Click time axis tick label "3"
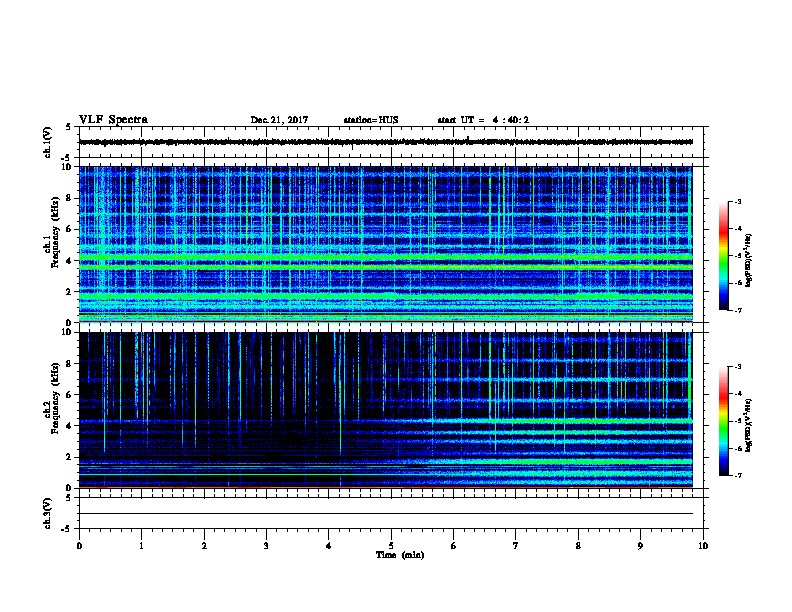Screen dimensions: 792x612 [266, 546]
